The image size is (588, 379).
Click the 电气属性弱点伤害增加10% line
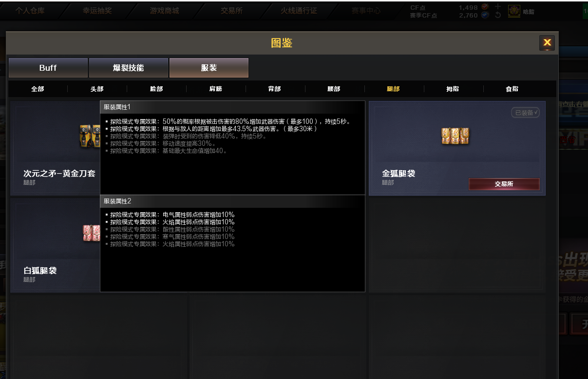coord(170,215)
